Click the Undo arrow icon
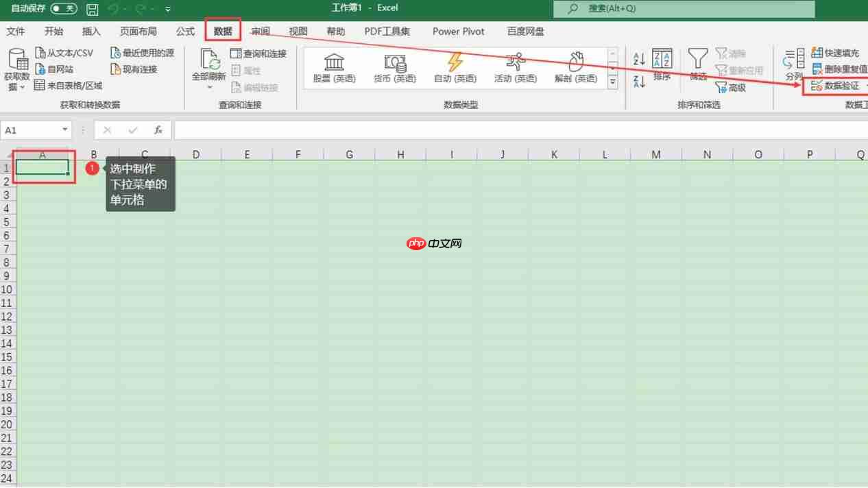 [x=113, y=9]
